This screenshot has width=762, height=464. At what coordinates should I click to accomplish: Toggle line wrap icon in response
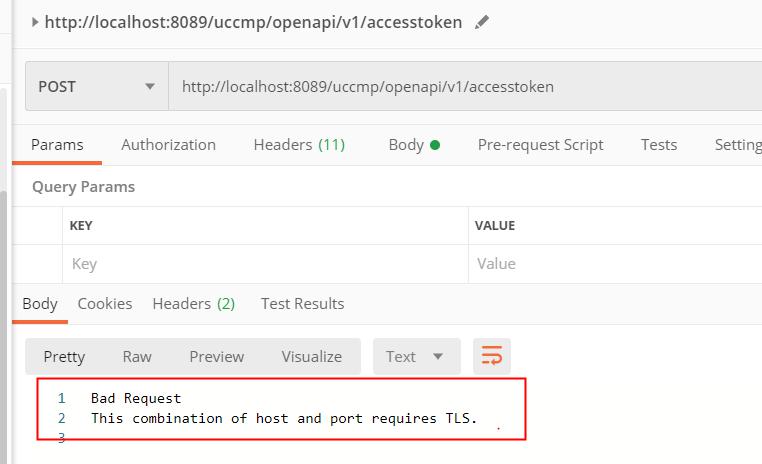click(492, 356)
